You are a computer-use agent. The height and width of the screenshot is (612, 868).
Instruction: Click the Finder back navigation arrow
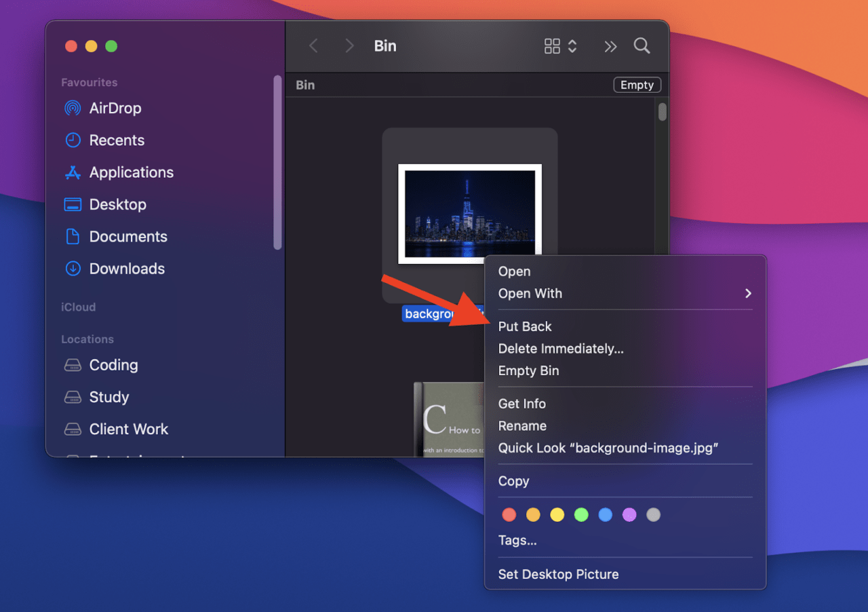[313, 46]
